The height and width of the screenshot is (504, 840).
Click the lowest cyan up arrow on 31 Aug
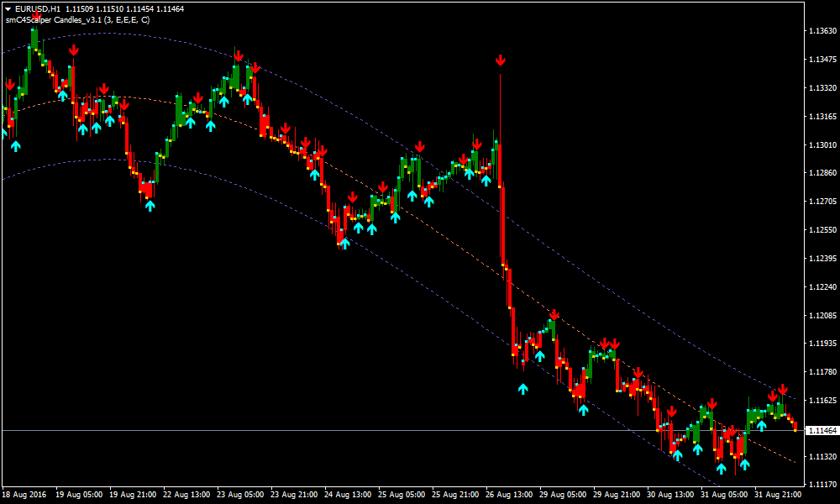pos(721,468)
